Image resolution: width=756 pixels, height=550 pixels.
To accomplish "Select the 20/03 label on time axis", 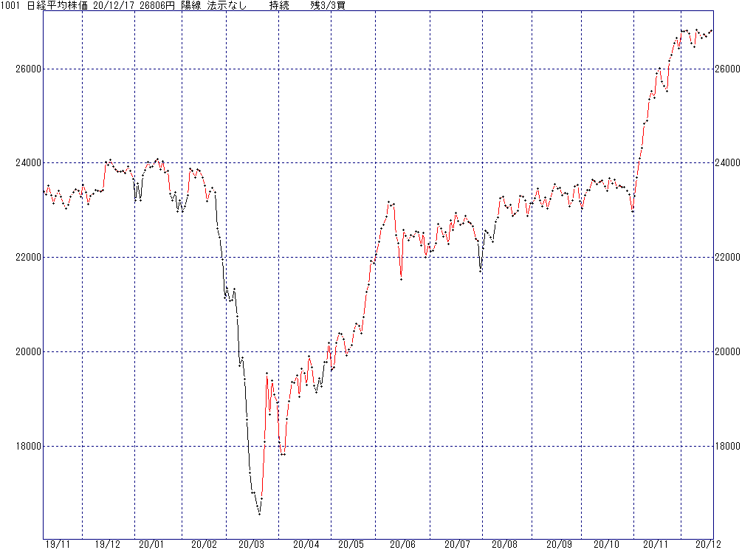I will 251,544.
